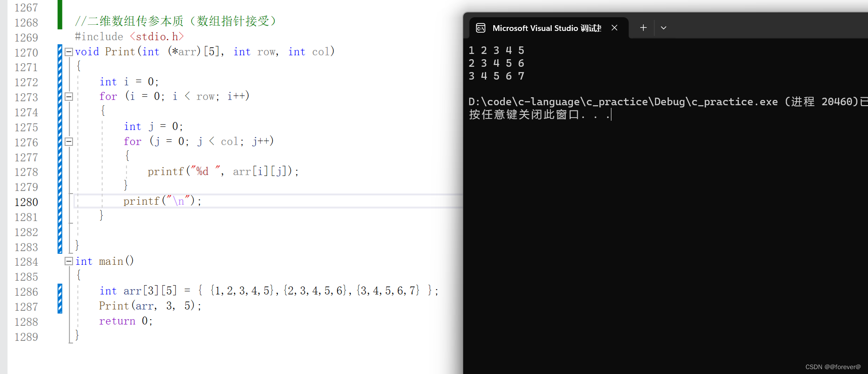868x374 pixels.
Task: Click 'col' parameter in Print signature
Action: tap(321, 52)
